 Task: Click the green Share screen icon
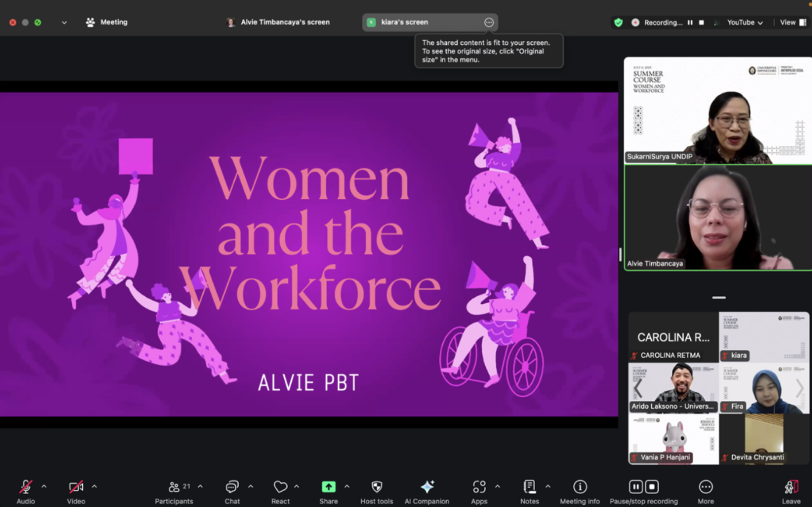pos(328,487)
